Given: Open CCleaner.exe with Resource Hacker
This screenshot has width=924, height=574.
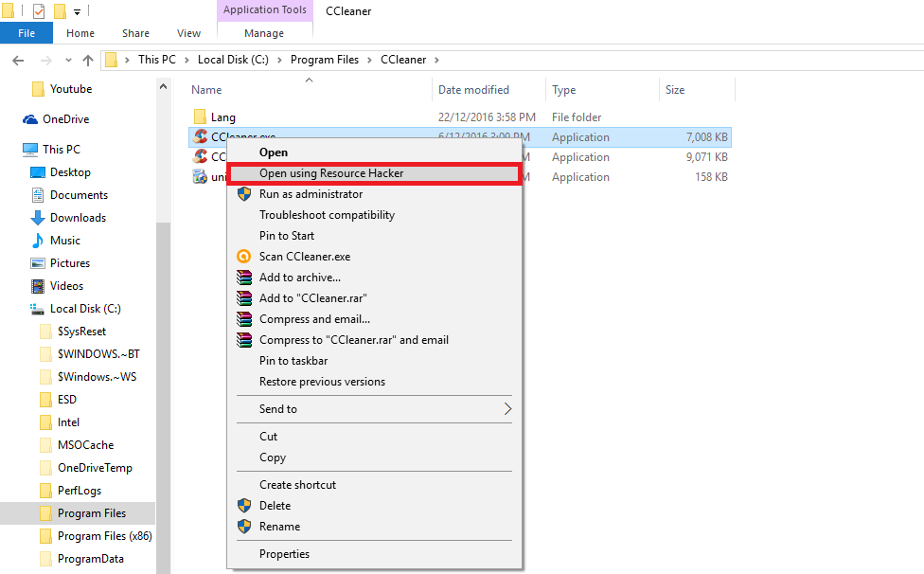Looking at the screenshot, I should click(x=374, y=173).
